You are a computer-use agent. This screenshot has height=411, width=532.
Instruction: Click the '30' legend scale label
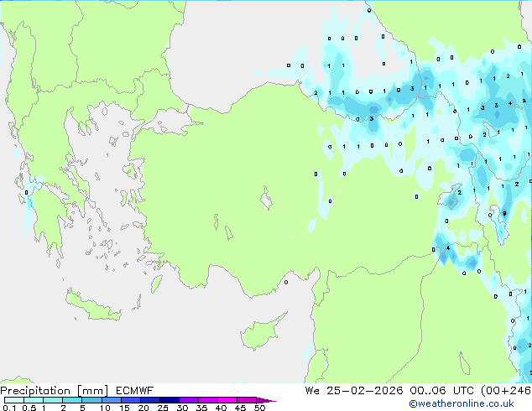click(x=182, y=408)
